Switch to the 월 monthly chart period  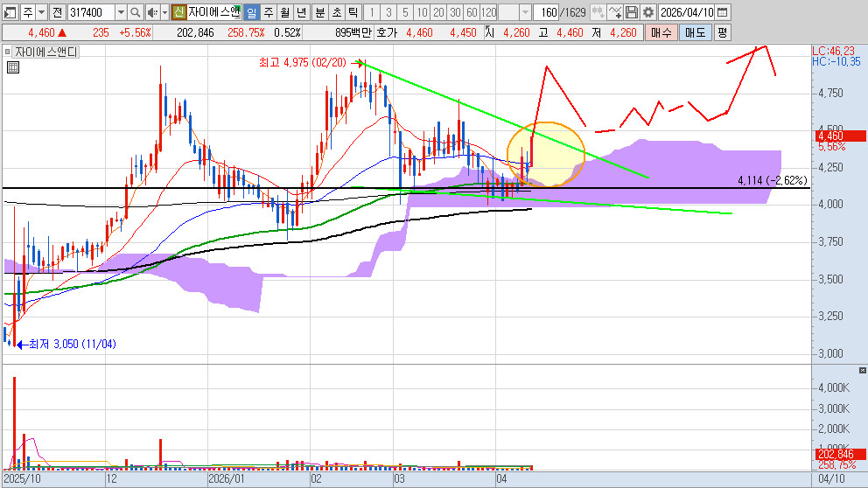click(285, 11)
